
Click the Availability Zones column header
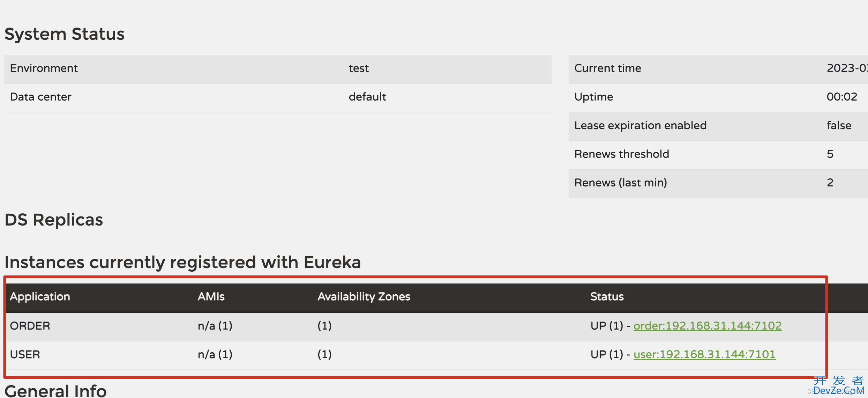[364, 296]
